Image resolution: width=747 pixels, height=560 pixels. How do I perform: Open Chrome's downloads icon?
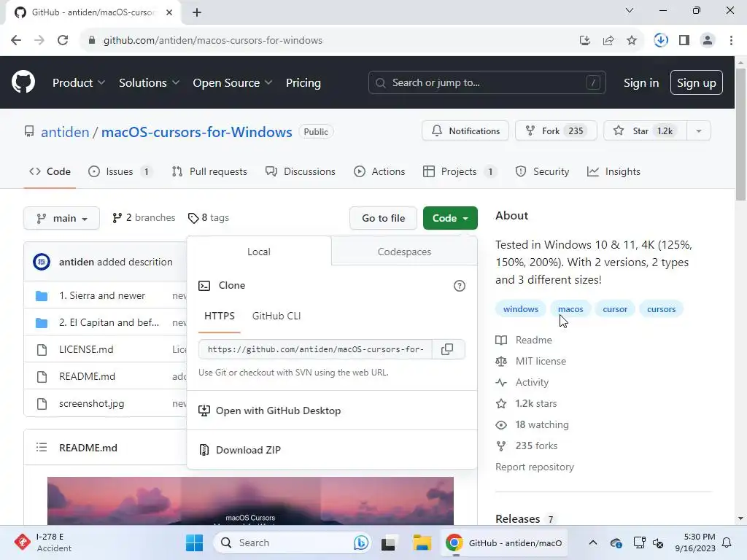tap(661, 41)
